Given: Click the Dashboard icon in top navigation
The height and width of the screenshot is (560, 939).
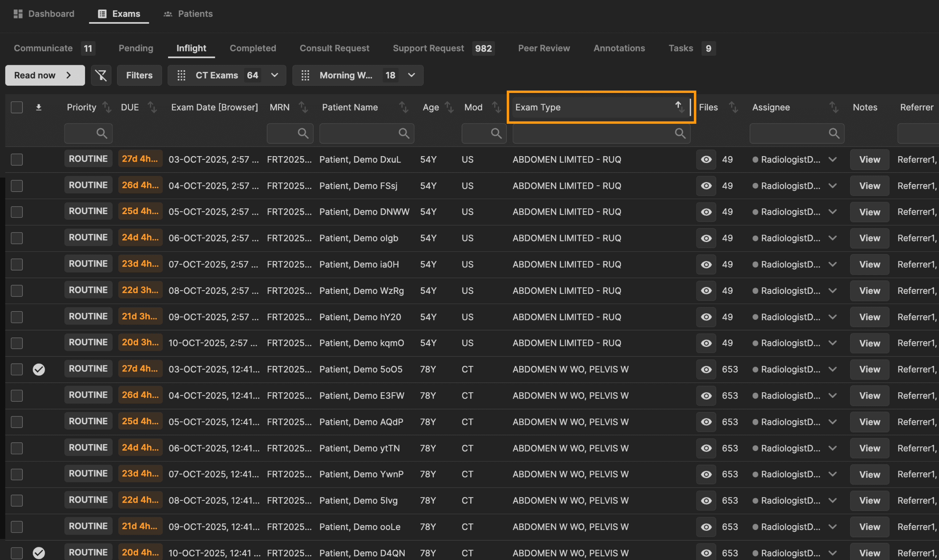Looking at the screenshot, I should pyautogui.click(x=18, y=14).
